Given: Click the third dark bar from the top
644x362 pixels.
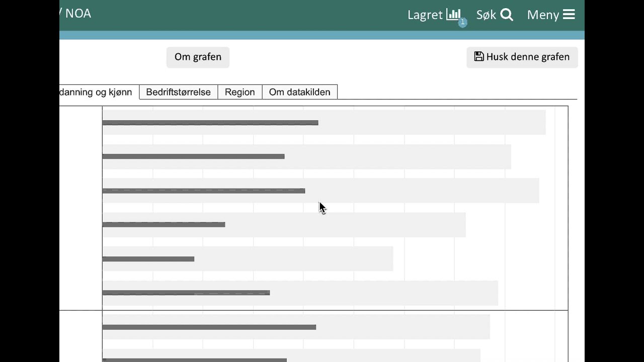Looking at the screenshot, I should [203, 191].
